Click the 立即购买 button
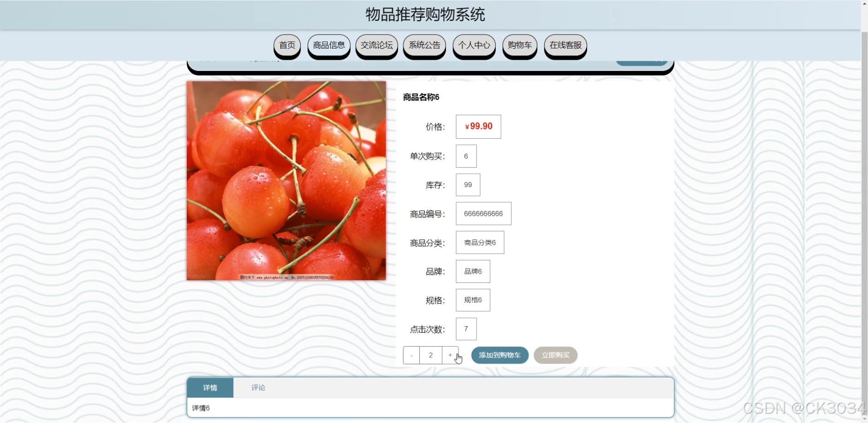The image size is (868, 423). 555,355
